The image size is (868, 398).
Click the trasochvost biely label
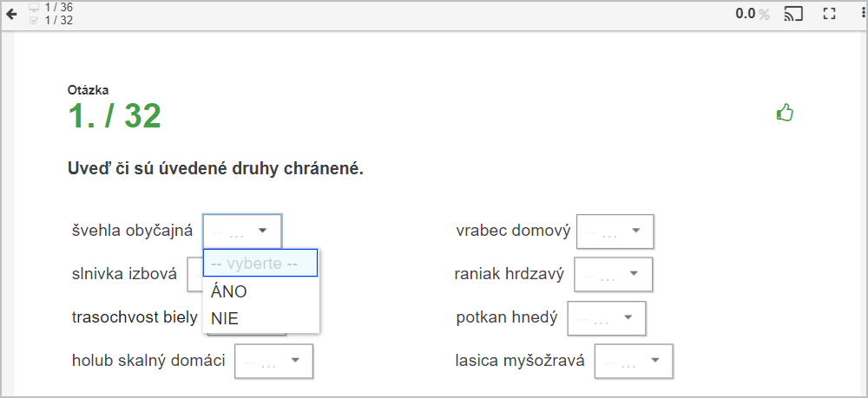click(135, 317)
